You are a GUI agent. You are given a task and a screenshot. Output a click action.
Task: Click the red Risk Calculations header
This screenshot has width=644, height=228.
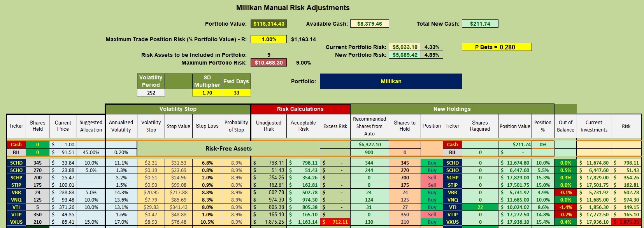(300, 109)
